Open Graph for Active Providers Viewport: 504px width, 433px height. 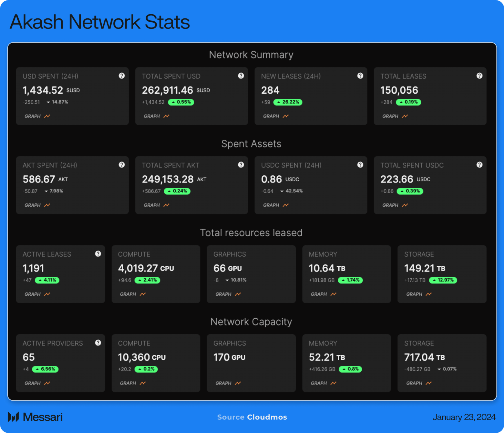pyautogui.click(x=37, y=383)
